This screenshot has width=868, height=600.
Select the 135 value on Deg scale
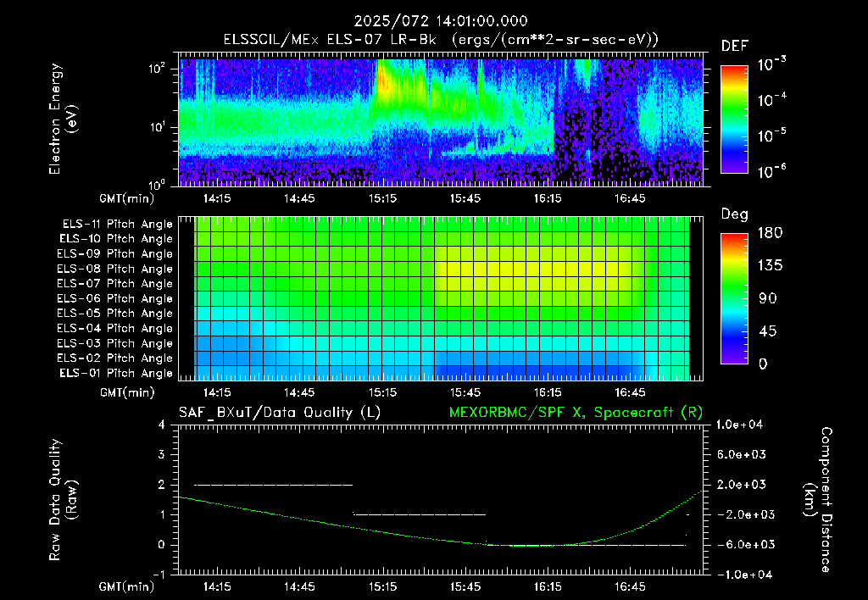point(770,266)
